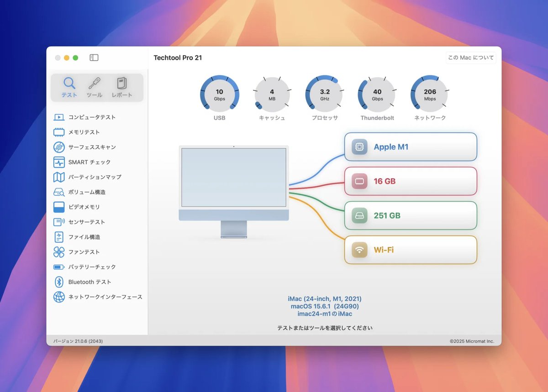Click the Bluetooth テスト icon
The width and height of the screenshot is (548, 392).
tap(59, 282)
